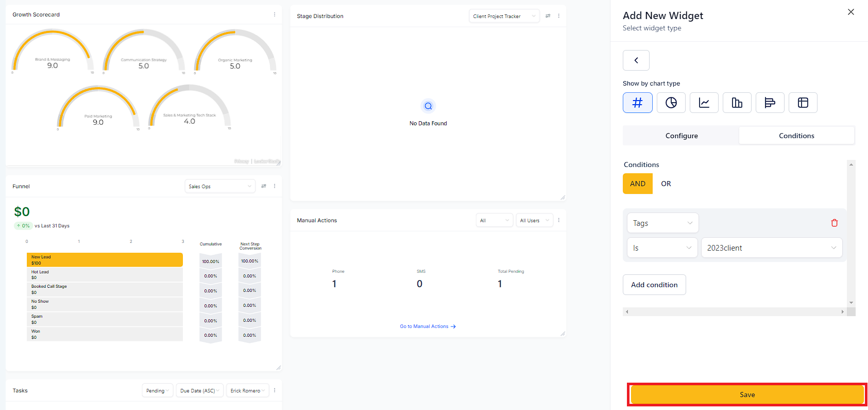Delete the Tags condition with trash icon
The width and height of the screenshot is (868, 410).
click(835, 223)
